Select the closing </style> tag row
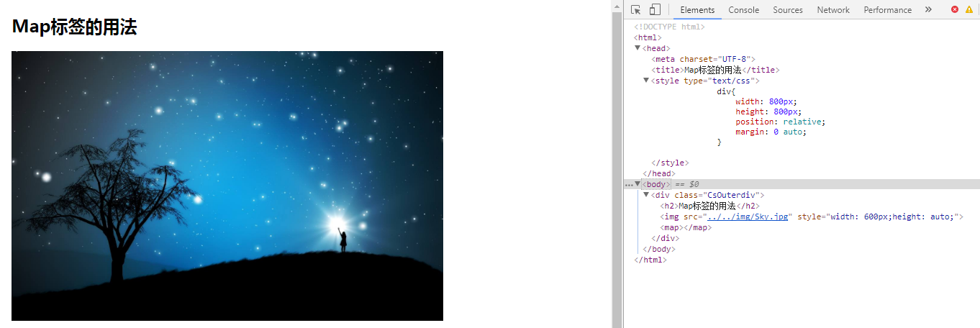The image size is (980, 328). point(670,163)
